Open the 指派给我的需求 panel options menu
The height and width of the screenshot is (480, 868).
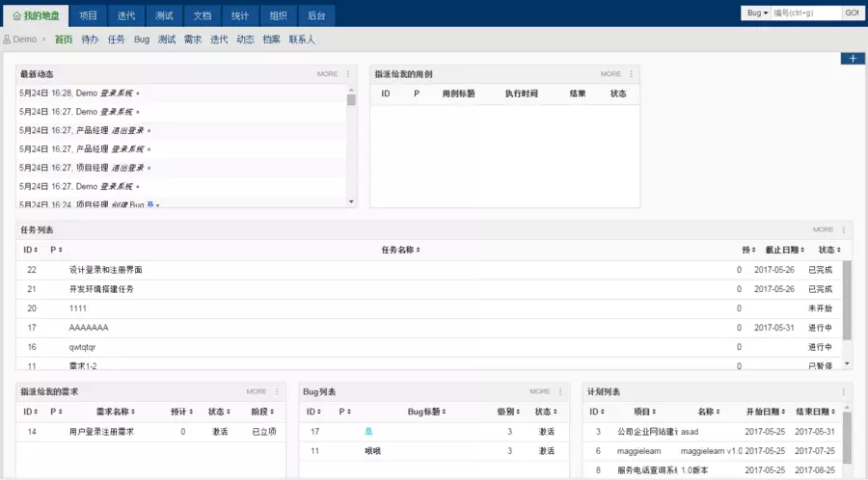[277, 392]
